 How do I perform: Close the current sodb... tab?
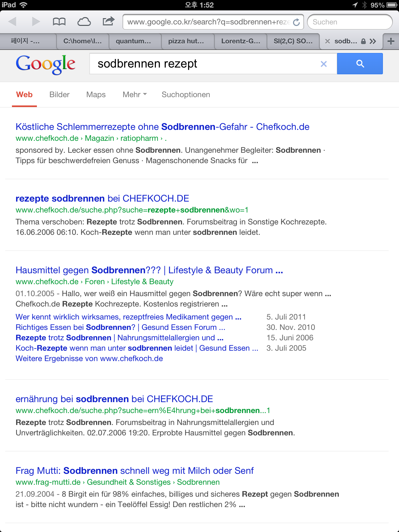pos(328,41)
